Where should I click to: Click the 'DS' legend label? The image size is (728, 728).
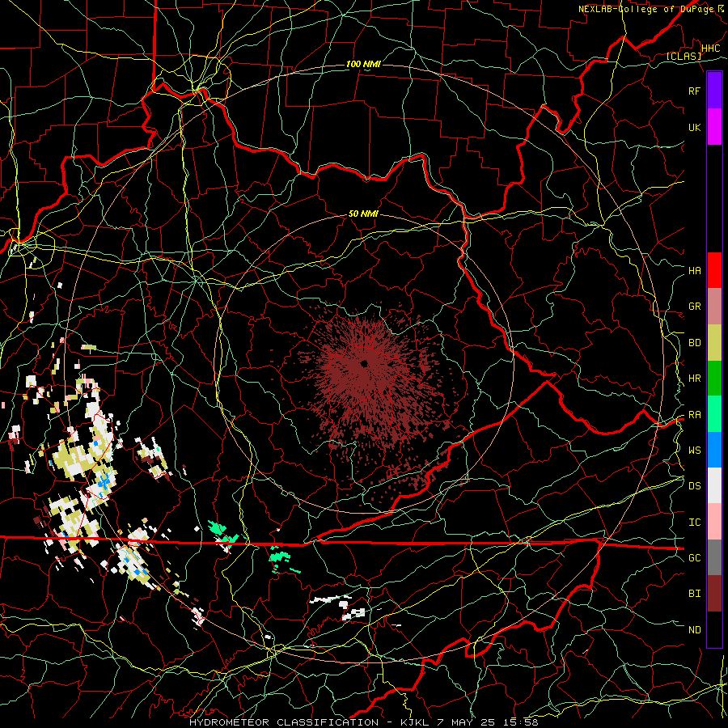click(x=694, y=486)
